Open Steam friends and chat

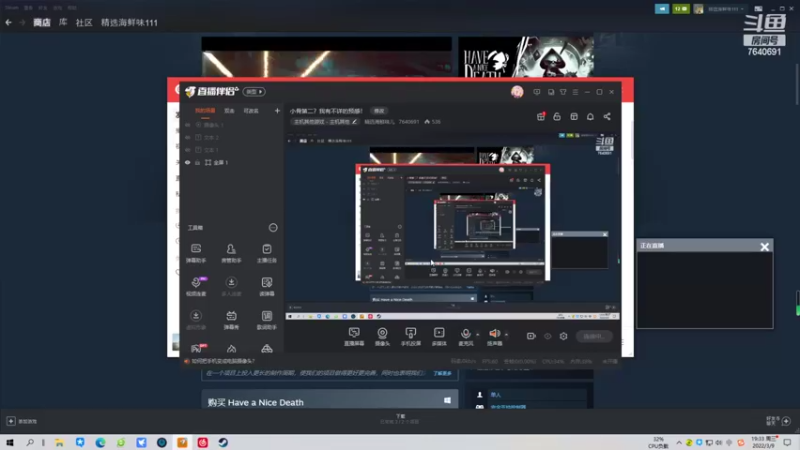point(778,421)
